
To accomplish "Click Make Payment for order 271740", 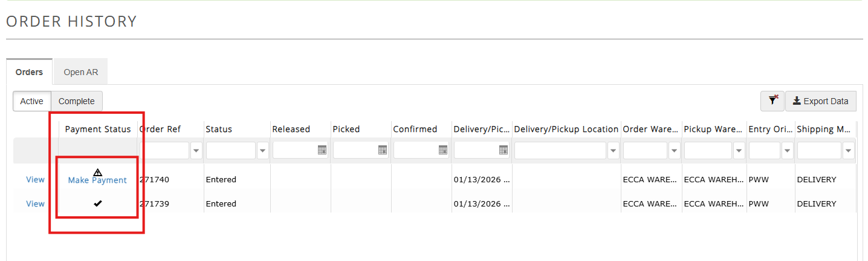I will [97, 180].
